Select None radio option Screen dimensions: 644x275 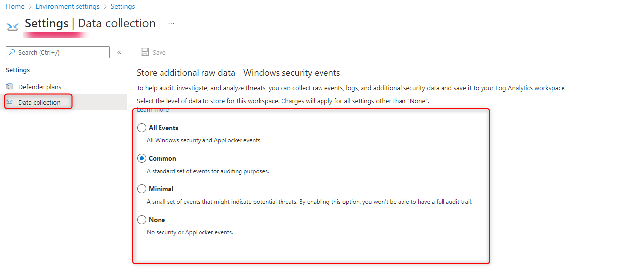click(x=142, y=220)
